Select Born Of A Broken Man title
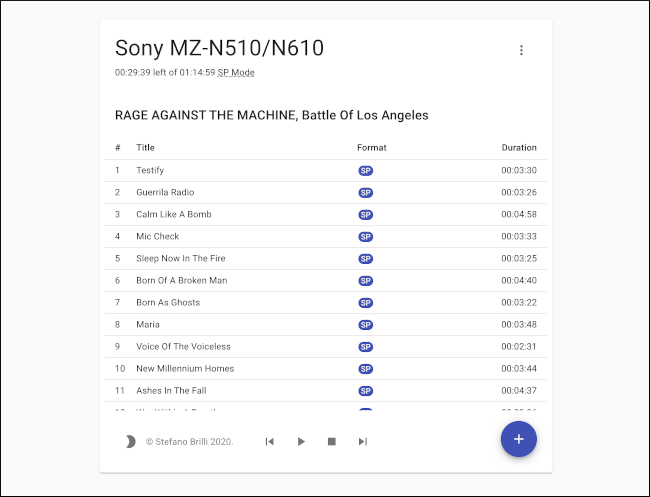The image size is (650, 497). click(182, 280)
